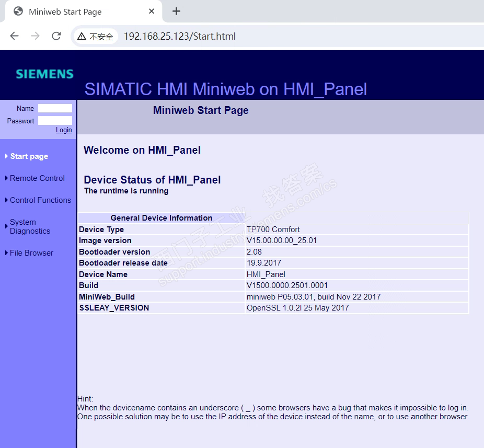484x448 pixels.
Task: Click the 'SSLEAY_VERSION' row label
Action: pos(114,308)
